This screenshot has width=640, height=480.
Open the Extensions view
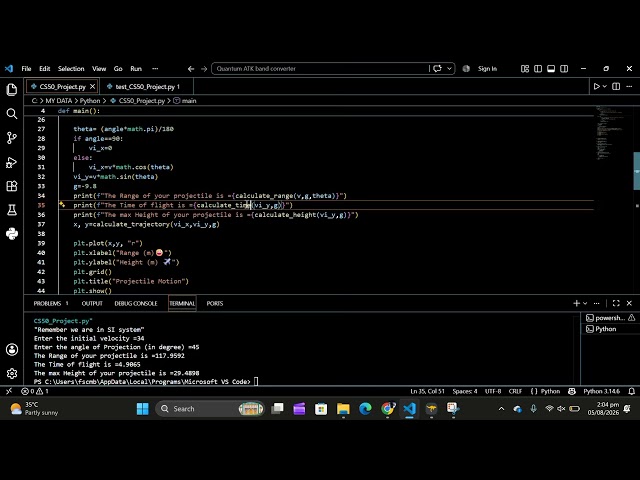(x=12, y=186)
